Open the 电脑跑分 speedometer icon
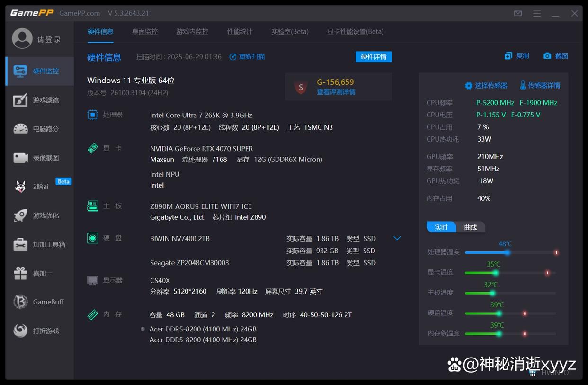The image size is (588, 385). coord(20,129)
